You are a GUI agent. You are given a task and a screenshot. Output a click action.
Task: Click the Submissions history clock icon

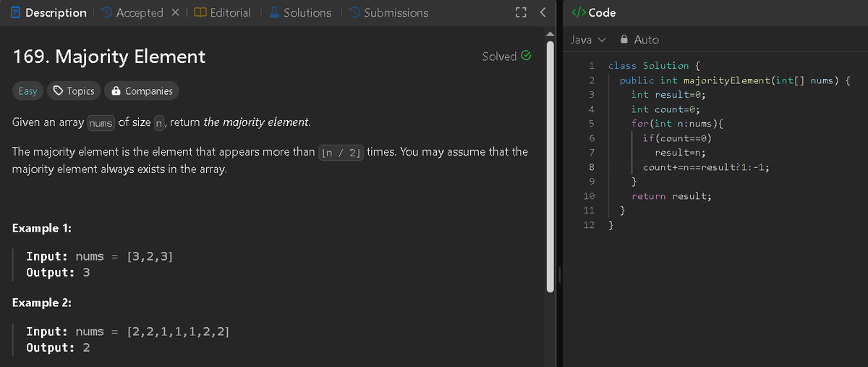click(354, 13)
